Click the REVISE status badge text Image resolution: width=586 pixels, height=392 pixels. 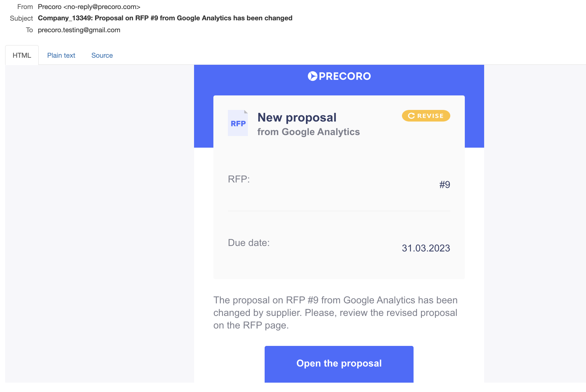coord(430,116)
